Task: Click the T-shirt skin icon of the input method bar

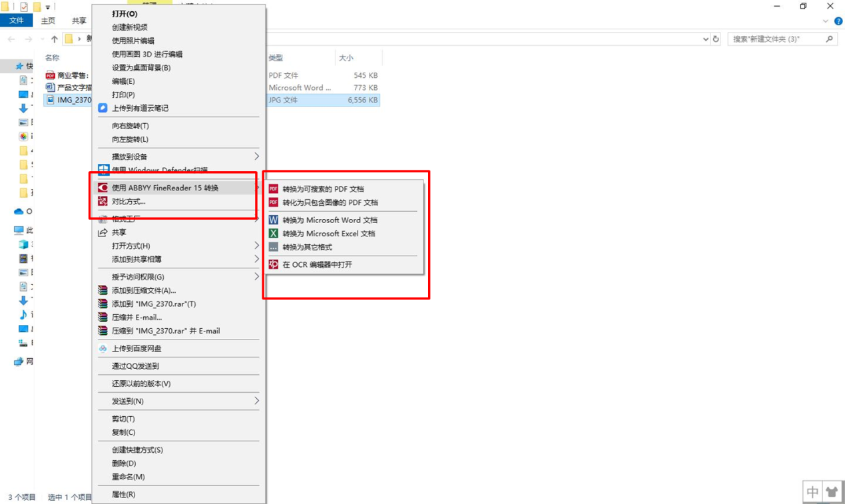Action: pyautogui.click(x=832, y=492)
